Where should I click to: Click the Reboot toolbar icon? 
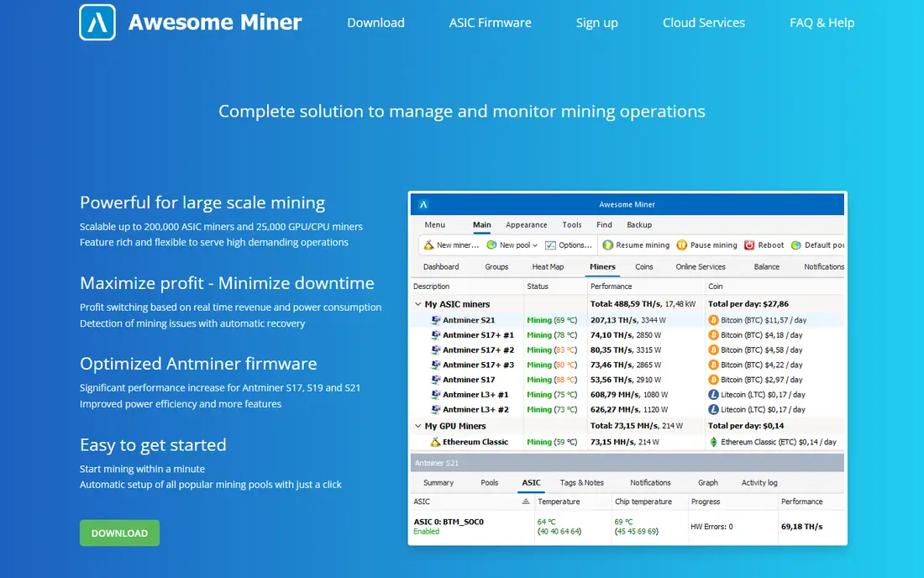(749, 245)
